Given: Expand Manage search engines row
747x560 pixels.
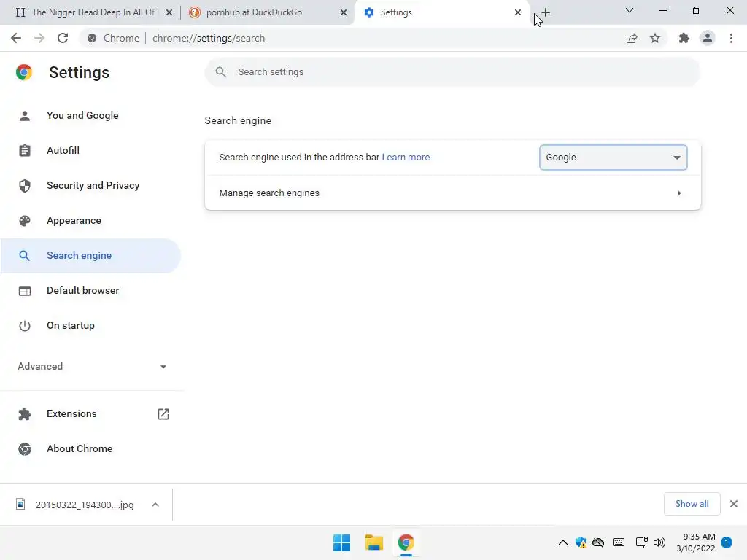Looking at the screenshot, I should tap(452, 192).
